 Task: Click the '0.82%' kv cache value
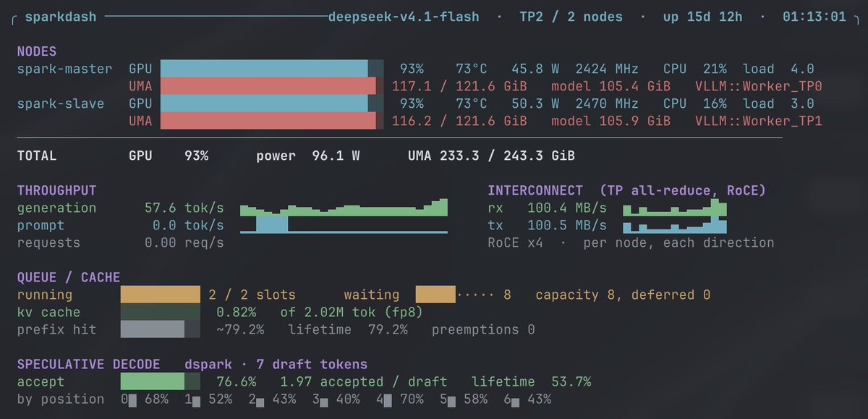pyautogui.click(x=237, y=313)
